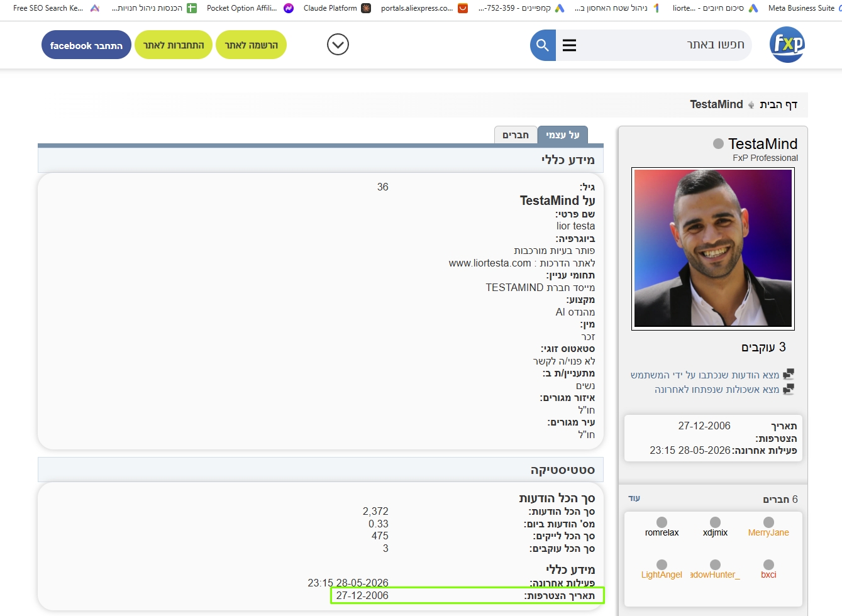Expand the circled down-arrow menu

[x=338, y=45]
